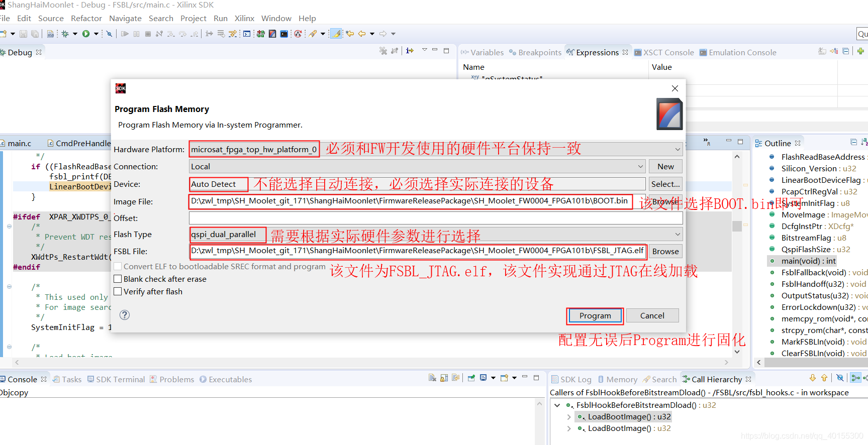This screenshot has width=868, height=445.
Task: Click the green Run button icon
Action: (86, 34)
